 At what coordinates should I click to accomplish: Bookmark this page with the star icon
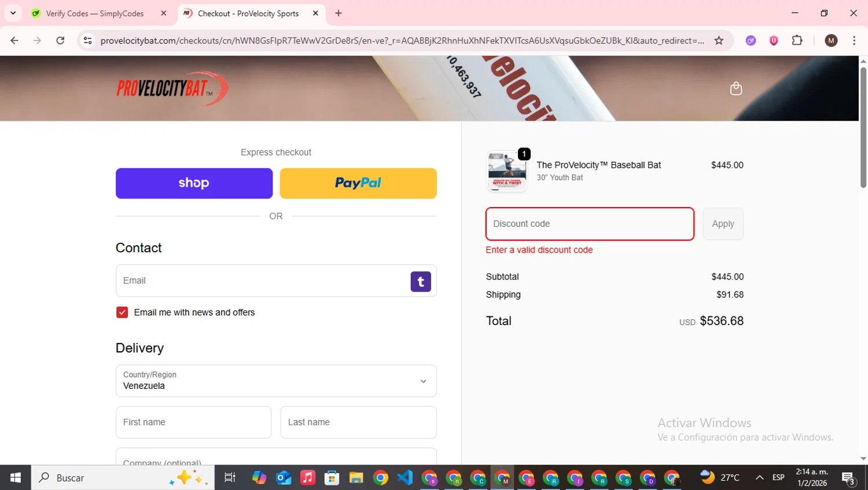(719, 40)
